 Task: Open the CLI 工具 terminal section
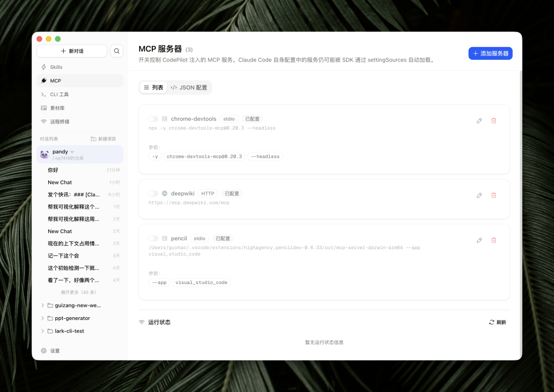pos(58,94)
